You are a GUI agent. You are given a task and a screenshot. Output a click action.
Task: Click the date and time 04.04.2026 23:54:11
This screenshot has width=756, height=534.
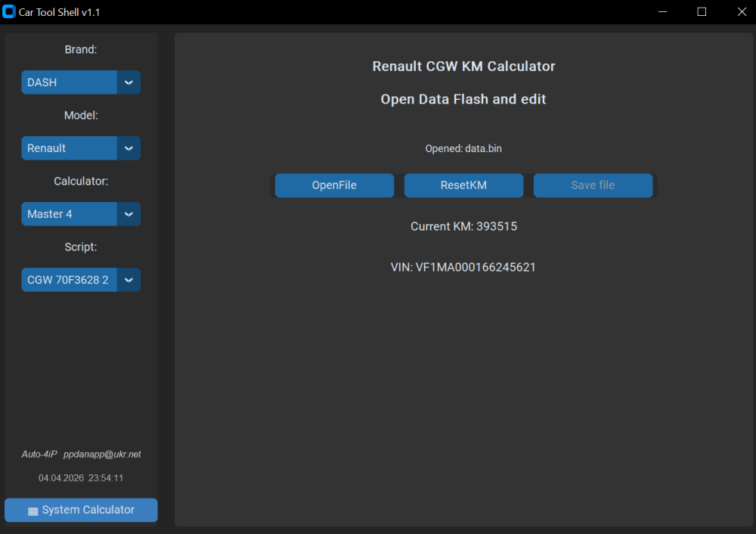tap(81, 478)
